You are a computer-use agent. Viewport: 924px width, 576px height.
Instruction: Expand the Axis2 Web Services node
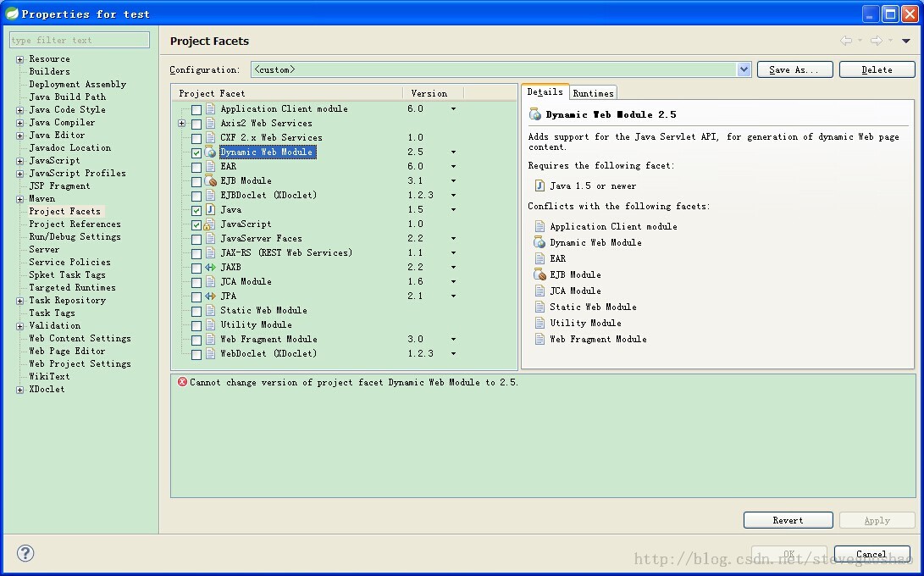pos(182,124)
